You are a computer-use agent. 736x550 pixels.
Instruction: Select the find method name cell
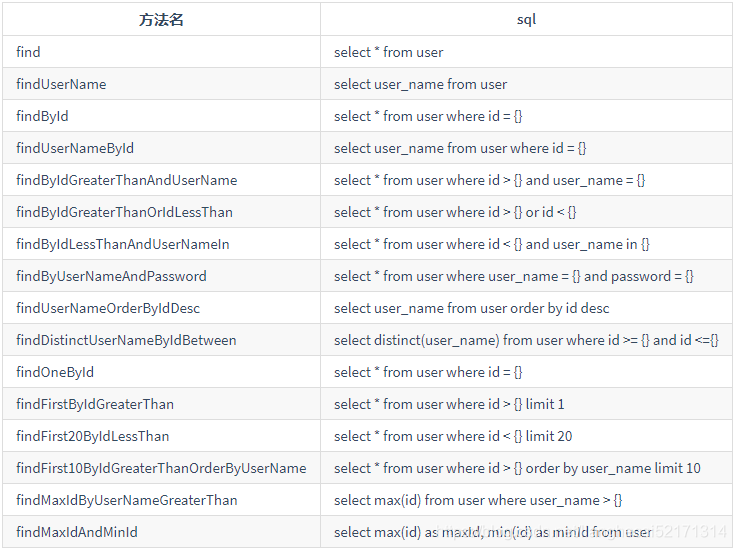tap(29, 52)
